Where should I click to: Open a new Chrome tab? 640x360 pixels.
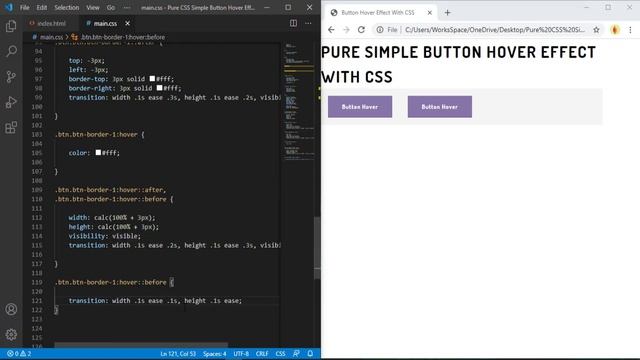click(x=447, y=13)
